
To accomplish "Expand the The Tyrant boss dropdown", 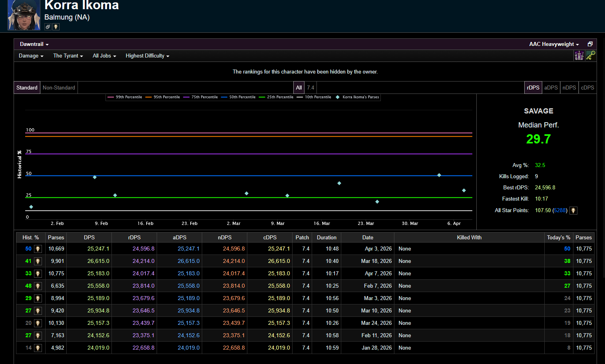I will pos(68,56).
